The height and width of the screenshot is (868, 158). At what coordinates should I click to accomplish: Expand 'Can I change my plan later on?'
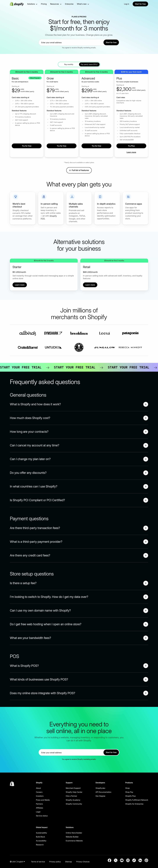(x=79, y=459)
